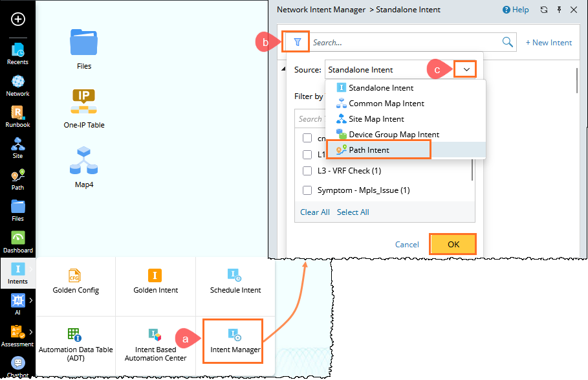Expand the Assessment sidebar submenu arrow

click(31, 331)
